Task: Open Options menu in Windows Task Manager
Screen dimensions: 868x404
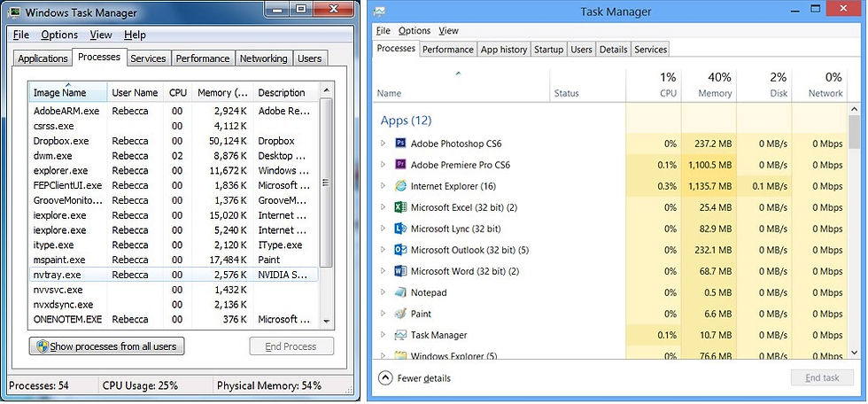Action: click(x=59, y=35)
